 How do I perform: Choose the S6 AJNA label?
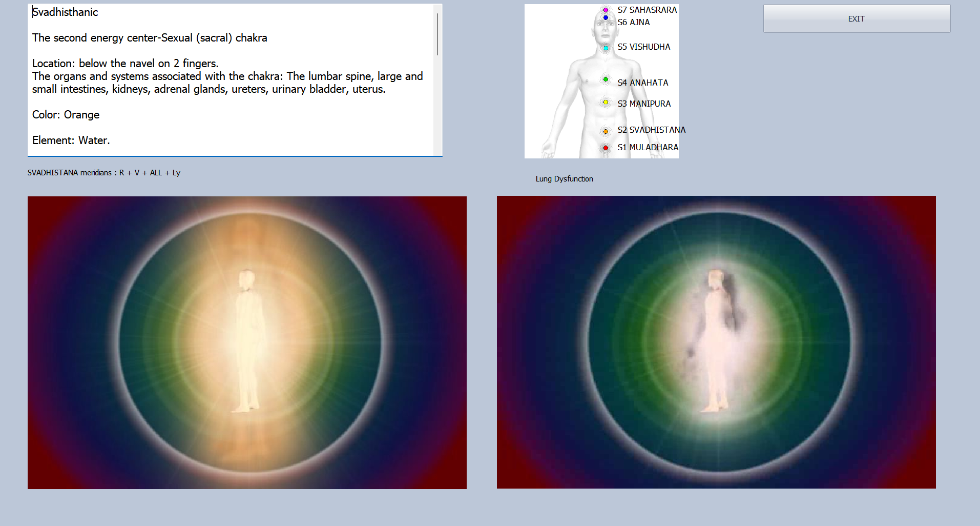click(633, 22)
